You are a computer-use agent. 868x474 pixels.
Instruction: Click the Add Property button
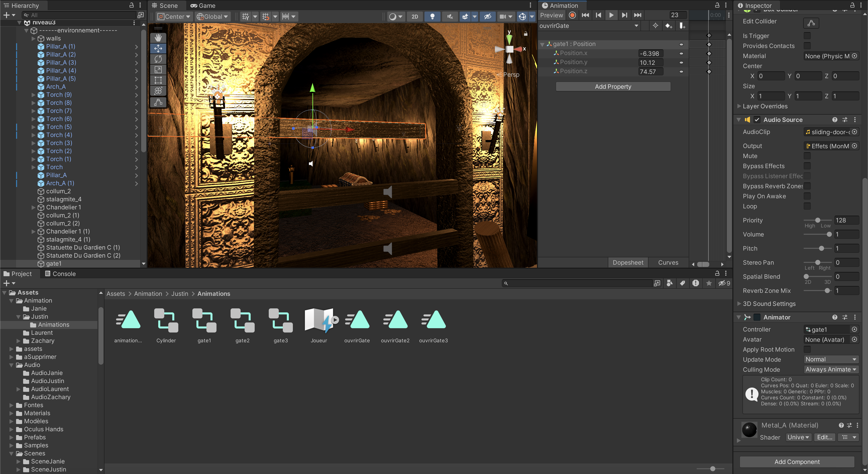coord(613,87)
